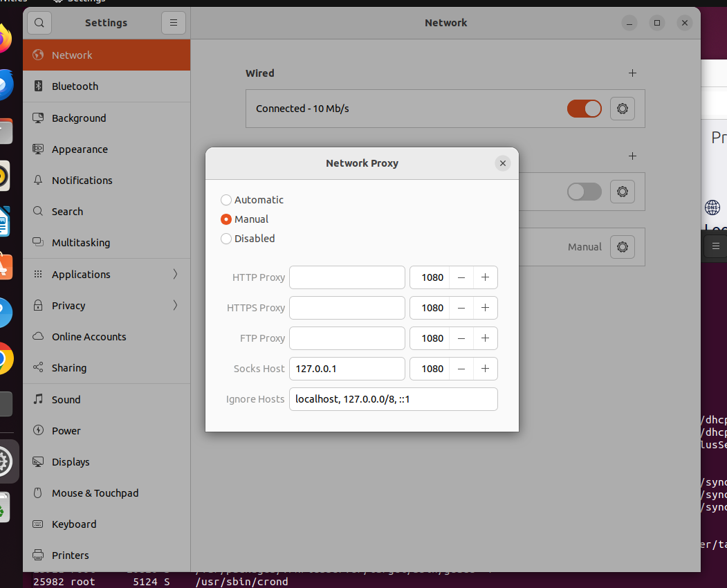The height and width of the screenshot is (588, 727).
Task: Increase the HTTPS Proxy port
Action: click(x=486, y=308)
